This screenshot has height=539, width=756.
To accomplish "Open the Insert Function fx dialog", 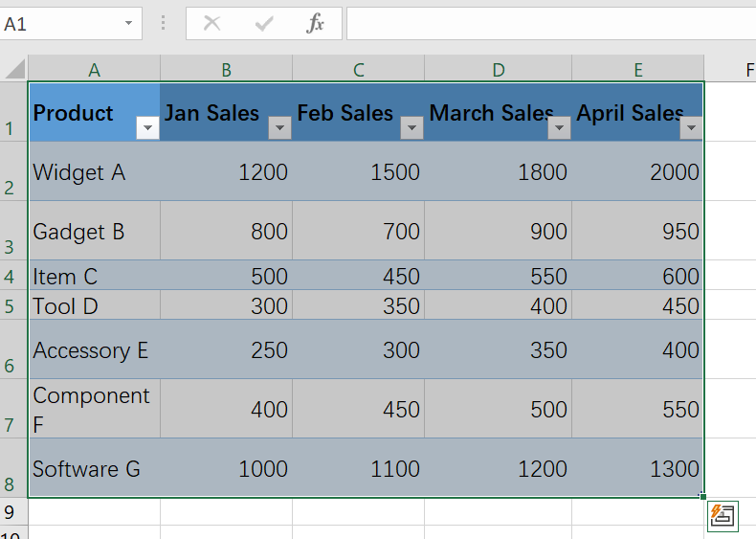I will pos(315,23).
